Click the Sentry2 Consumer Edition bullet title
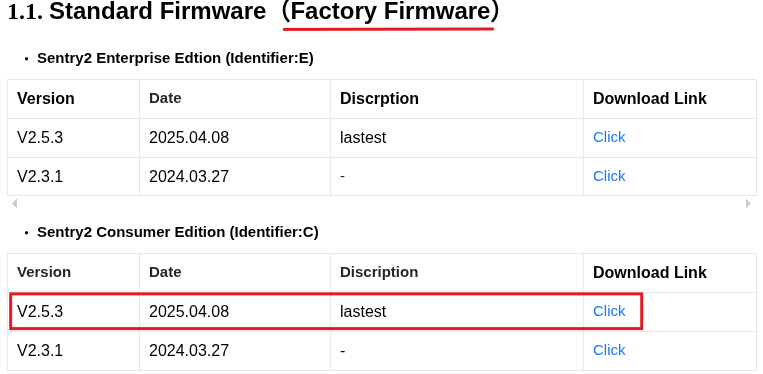 178,232
